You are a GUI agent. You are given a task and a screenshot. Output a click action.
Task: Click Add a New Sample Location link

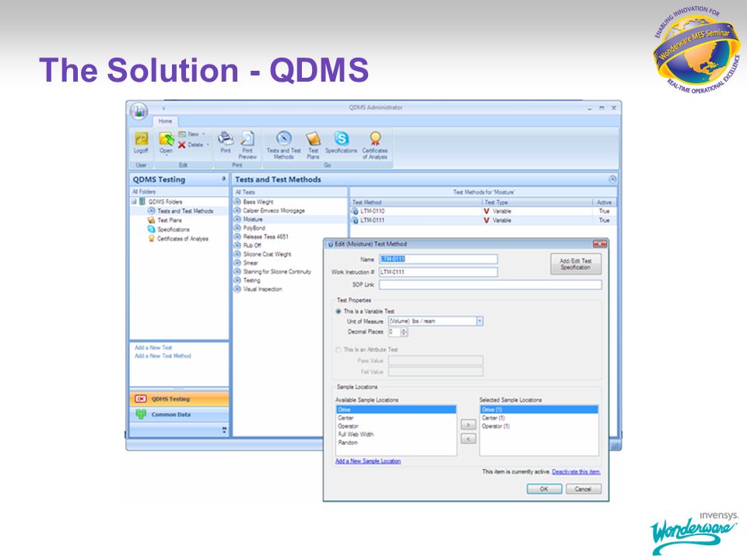[x=368, y=461]
